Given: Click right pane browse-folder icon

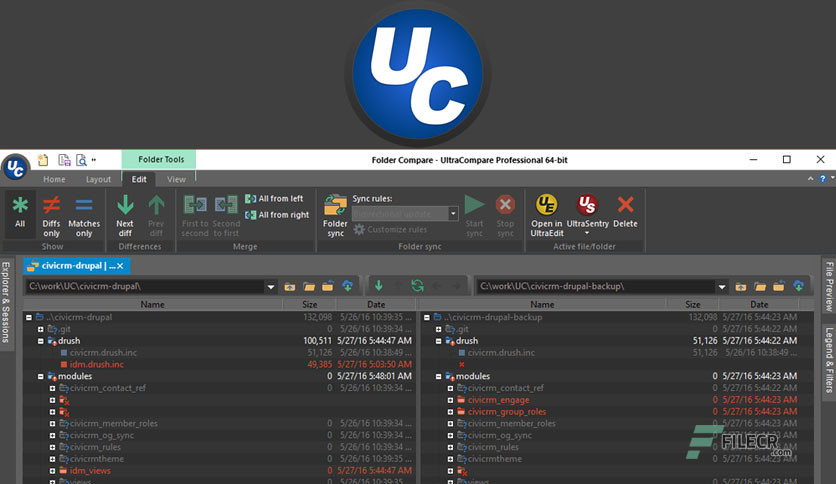Looking at the screenshot, I should pos(760,287).
